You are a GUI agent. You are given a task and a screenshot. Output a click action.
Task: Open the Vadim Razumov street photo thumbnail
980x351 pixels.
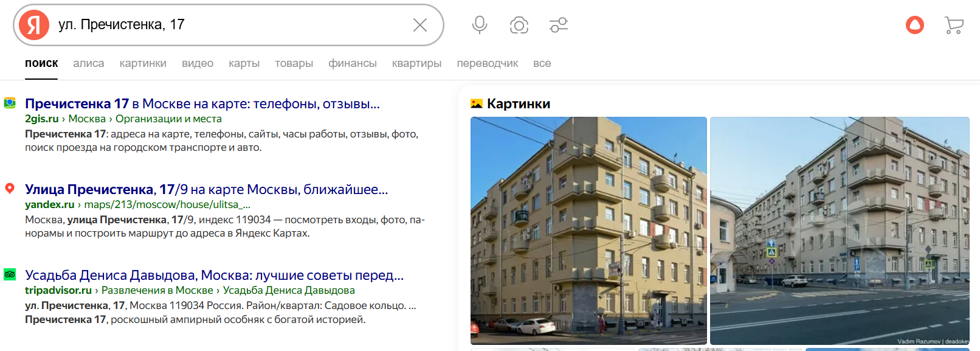pos(840,231)
